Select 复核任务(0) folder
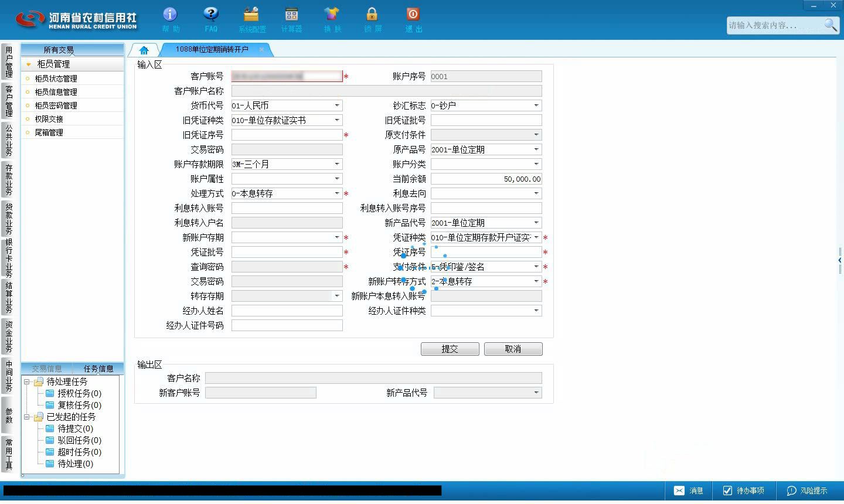The image size is (844, 504). (x=73, y=405)
